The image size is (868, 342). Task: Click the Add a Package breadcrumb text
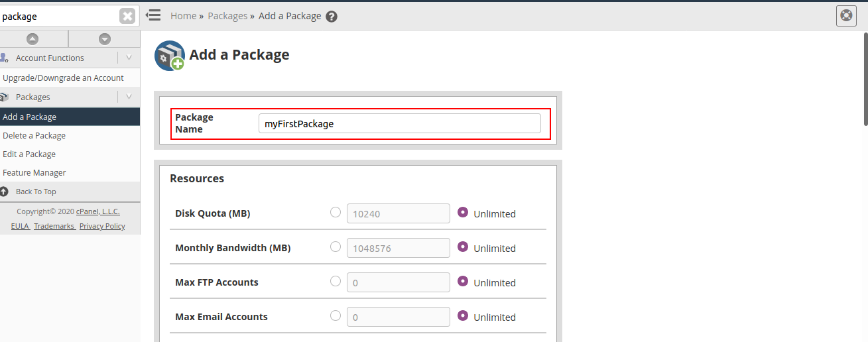(x=290, y=16)
